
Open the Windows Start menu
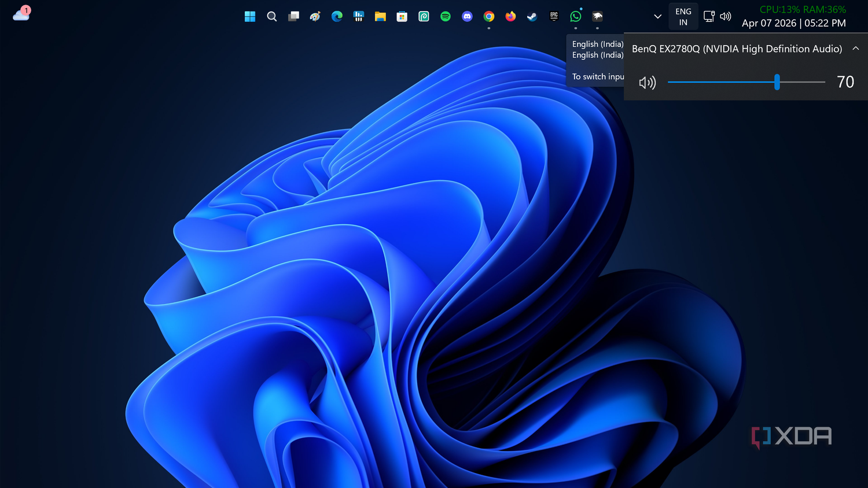[250, 16]
